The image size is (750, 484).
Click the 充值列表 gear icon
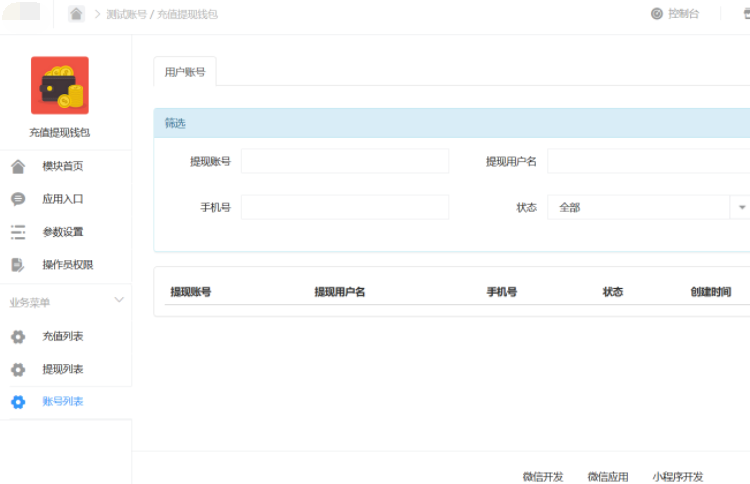18,337
